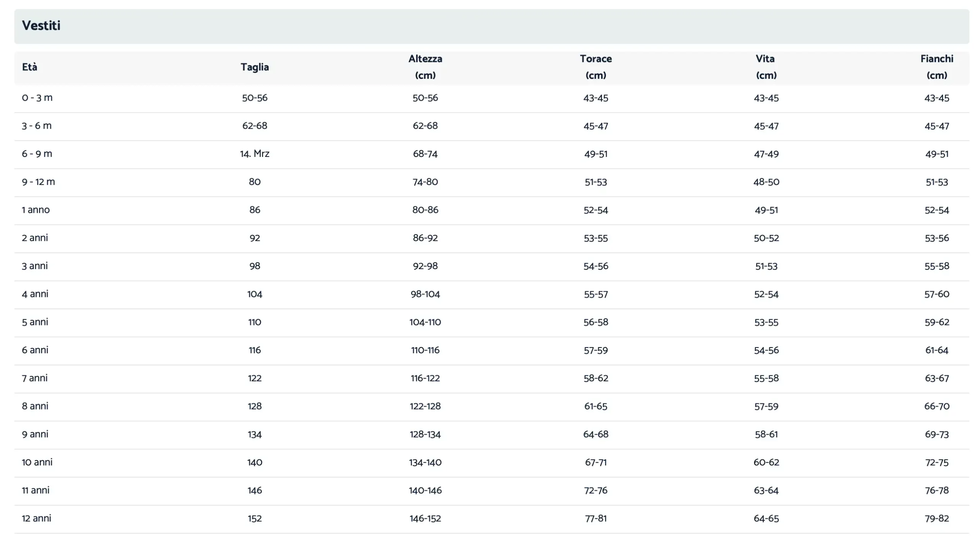Click the Fianchi (cm) column header
Viewport: 980px width, 542px height.
936,67
